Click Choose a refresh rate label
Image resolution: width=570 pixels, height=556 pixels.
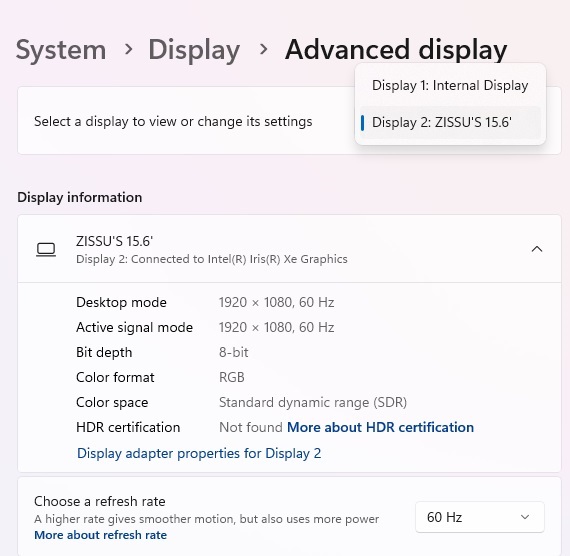100,501
